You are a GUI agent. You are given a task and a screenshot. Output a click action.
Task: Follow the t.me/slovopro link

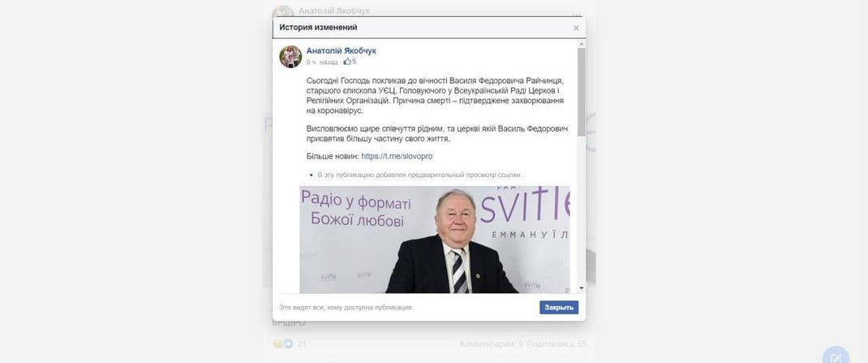click(397, 156)
